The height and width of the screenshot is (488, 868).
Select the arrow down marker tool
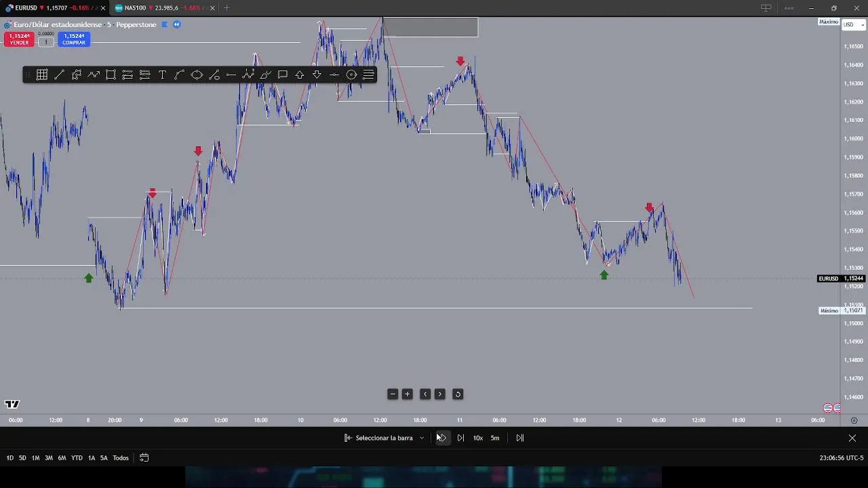[x=317, y=75]
